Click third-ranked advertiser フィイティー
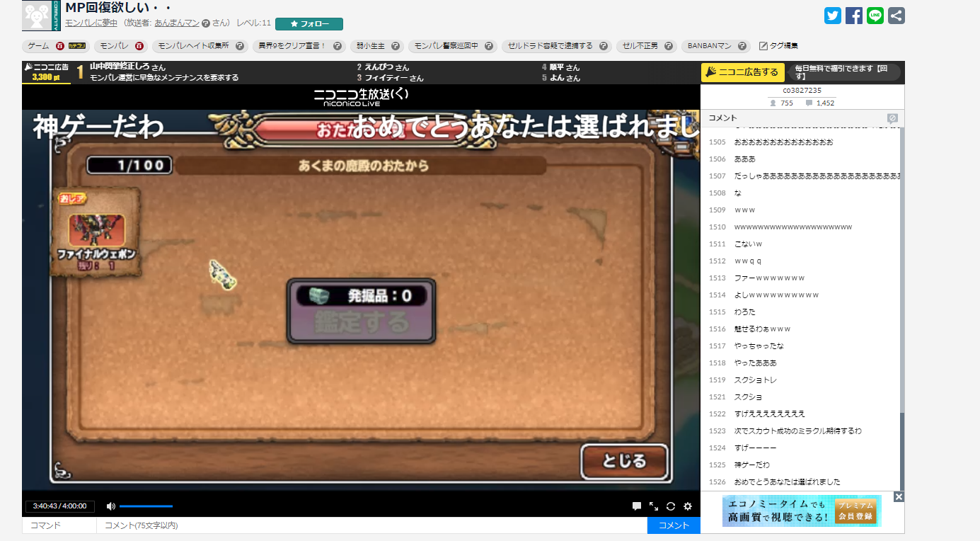Viewport: 980px width, 541px height. (388, 78)
